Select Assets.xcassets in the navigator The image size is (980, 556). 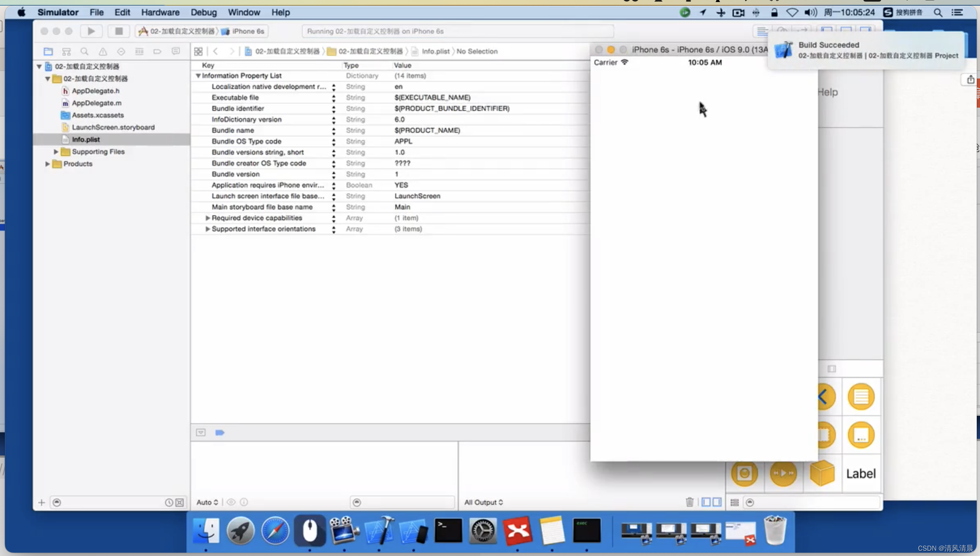coord(98,115)
